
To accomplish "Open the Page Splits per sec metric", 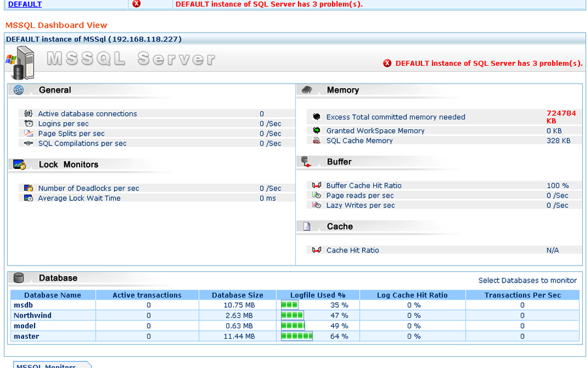I will pyautogui.click(x=71, y=133).
